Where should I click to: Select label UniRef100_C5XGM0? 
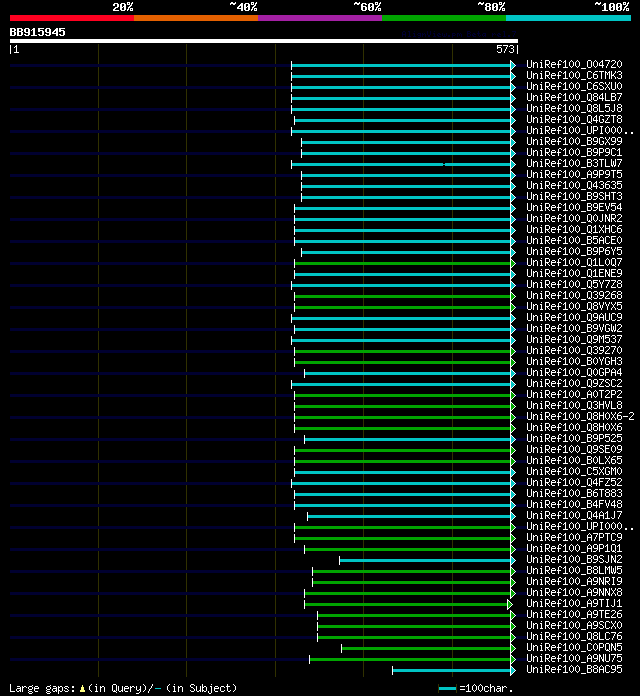[x=574, y=471]
